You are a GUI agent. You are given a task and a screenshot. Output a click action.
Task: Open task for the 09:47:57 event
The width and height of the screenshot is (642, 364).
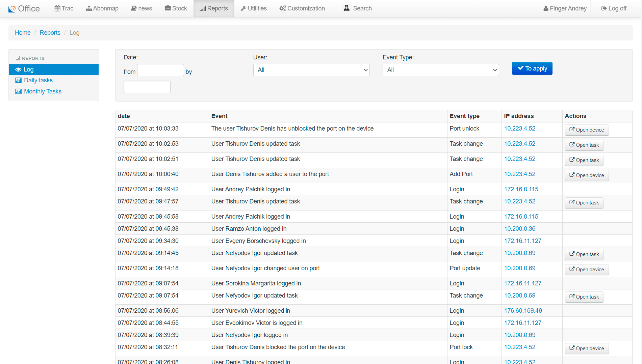(x=584, y=203)
